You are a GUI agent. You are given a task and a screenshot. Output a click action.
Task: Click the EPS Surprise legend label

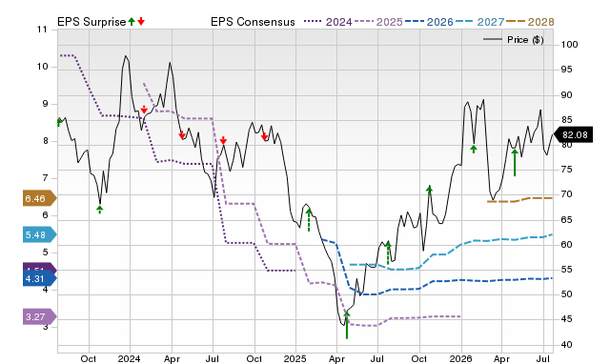[91, 22]
